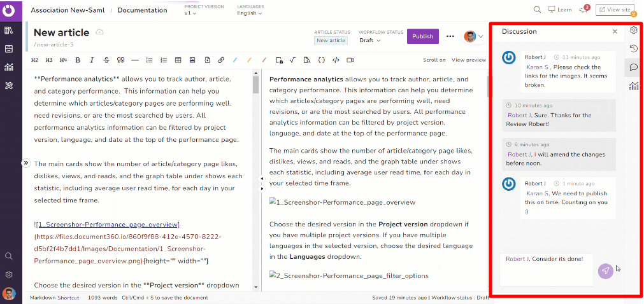Open article analytics icon in right sidebar
Screen dimensions: 644x304
633,86
